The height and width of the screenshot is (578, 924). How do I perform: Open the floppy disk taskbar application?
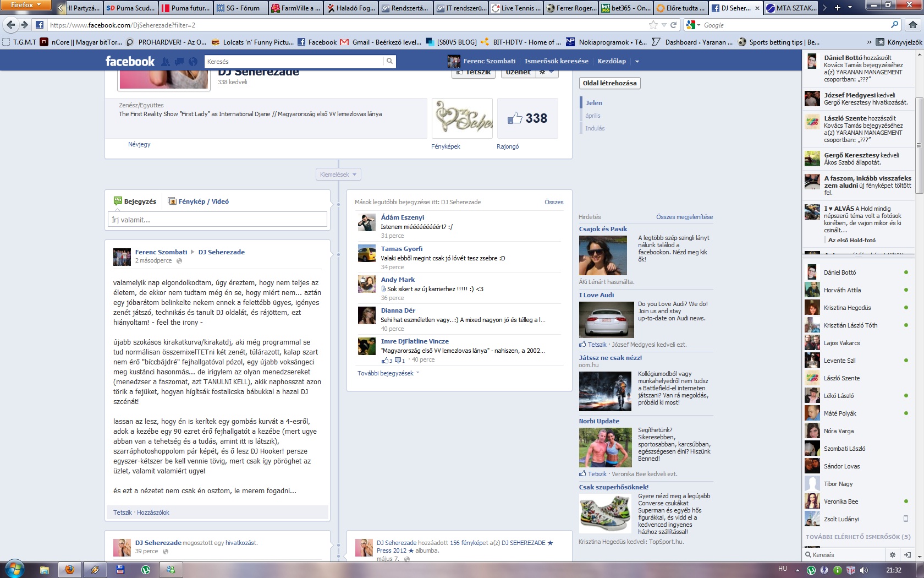click(x=120, y=570)
